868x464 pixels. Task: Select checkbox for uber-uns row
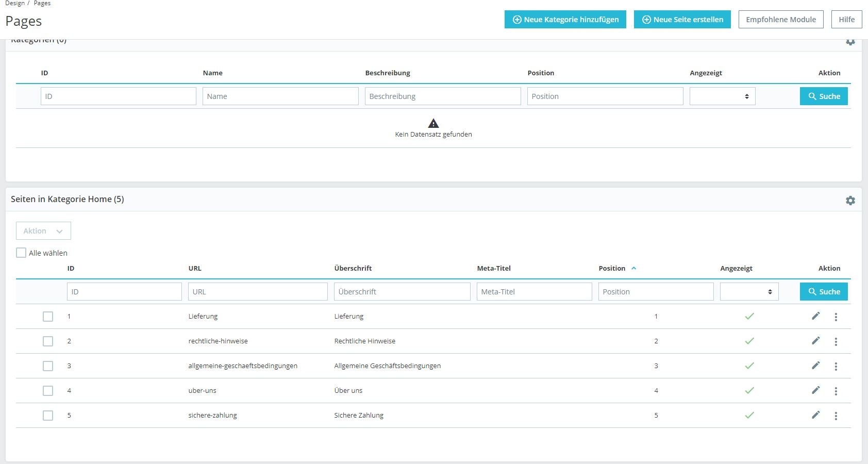point(48,391)
